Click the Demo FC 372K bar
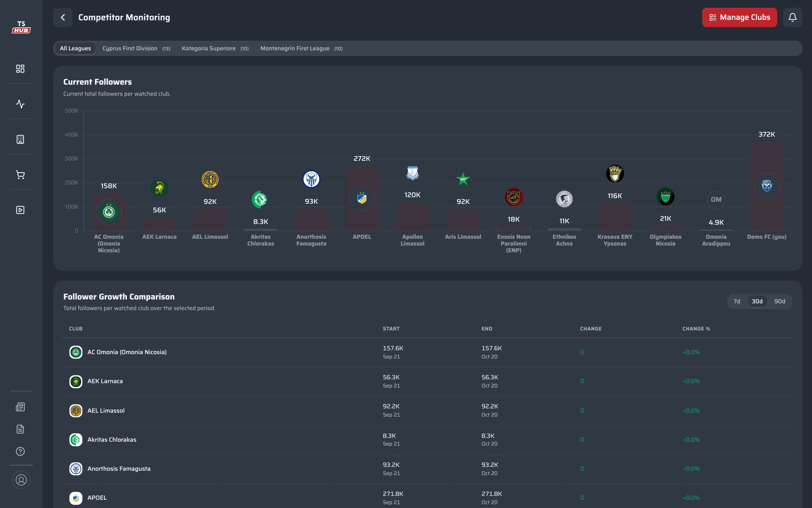 coord(767,186)
